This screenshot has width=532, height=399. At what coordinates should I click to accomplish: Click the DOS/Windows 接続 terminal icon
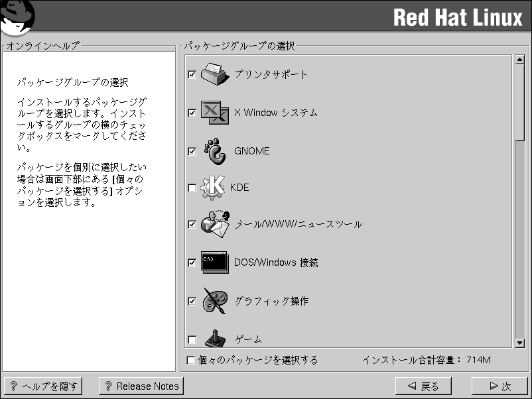[214, 262]
